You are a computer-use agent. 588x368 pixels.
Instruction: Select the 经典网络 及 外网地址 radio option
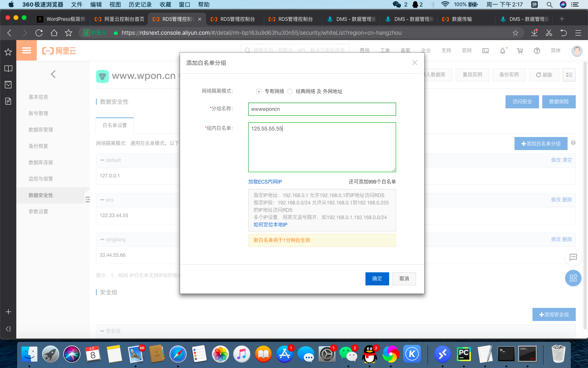290,92
